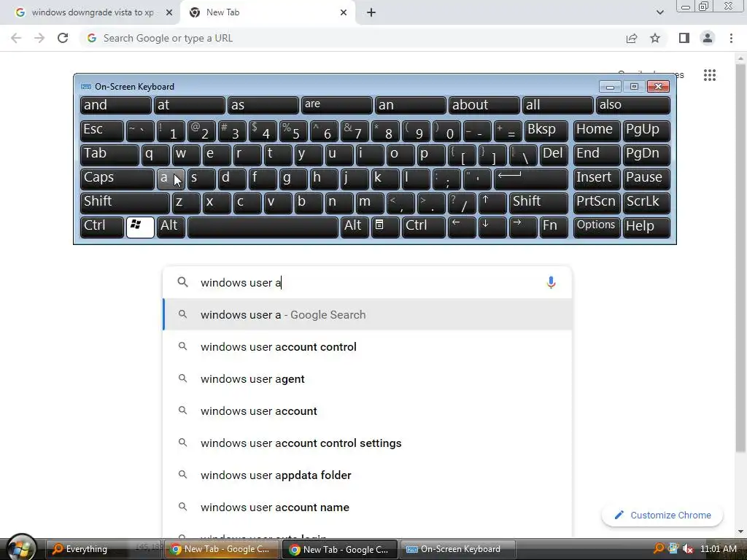Click the right arrow key

pos(522,227)
